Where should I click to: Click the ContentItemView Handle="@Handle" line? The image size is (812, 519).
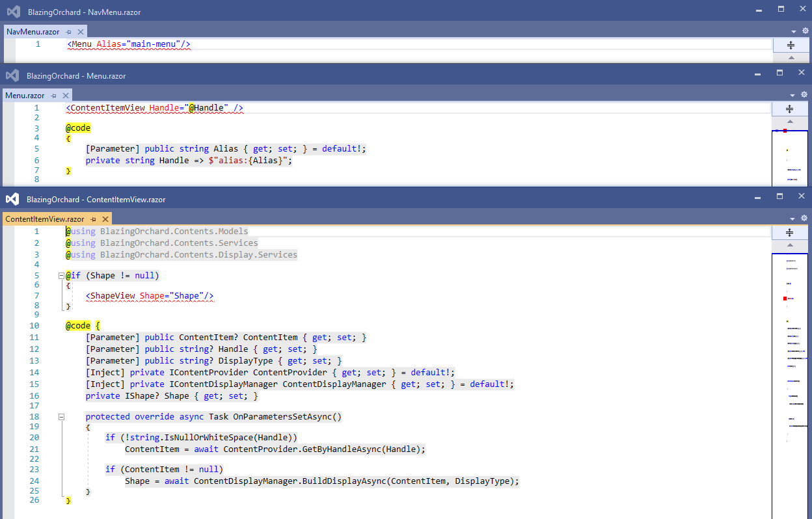point(155,107)
